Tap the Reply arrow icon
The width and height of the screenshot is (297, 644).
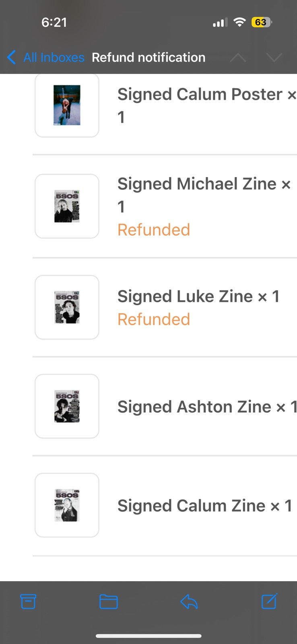(x=189, y=602)
